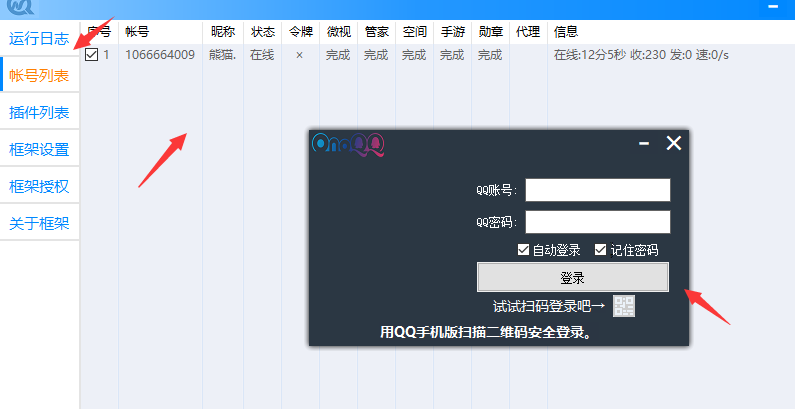
Task: Close the QQ login dialog
Action: pos(674,143)
